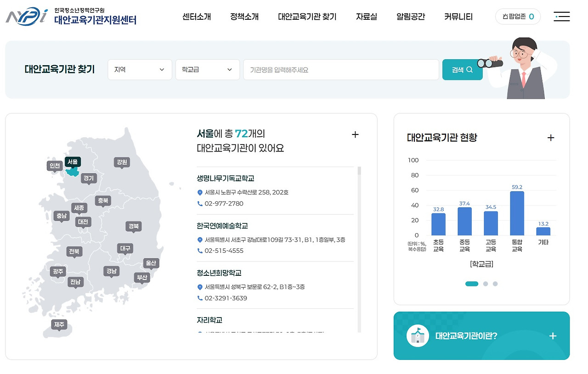Viewport: 588px width, 374px height.
Task: Select 제주 marker on the map
Action: click(59, 325)
